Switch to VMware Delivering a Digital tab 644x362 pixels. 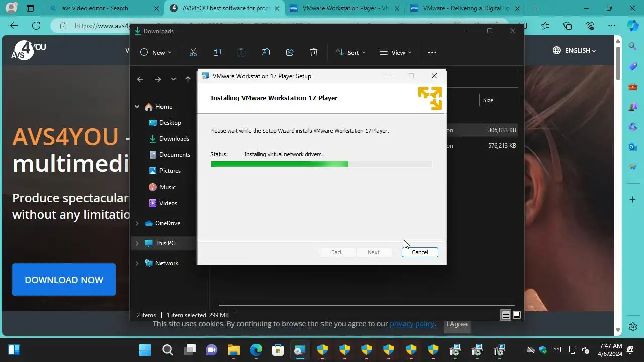pos(464,8)
